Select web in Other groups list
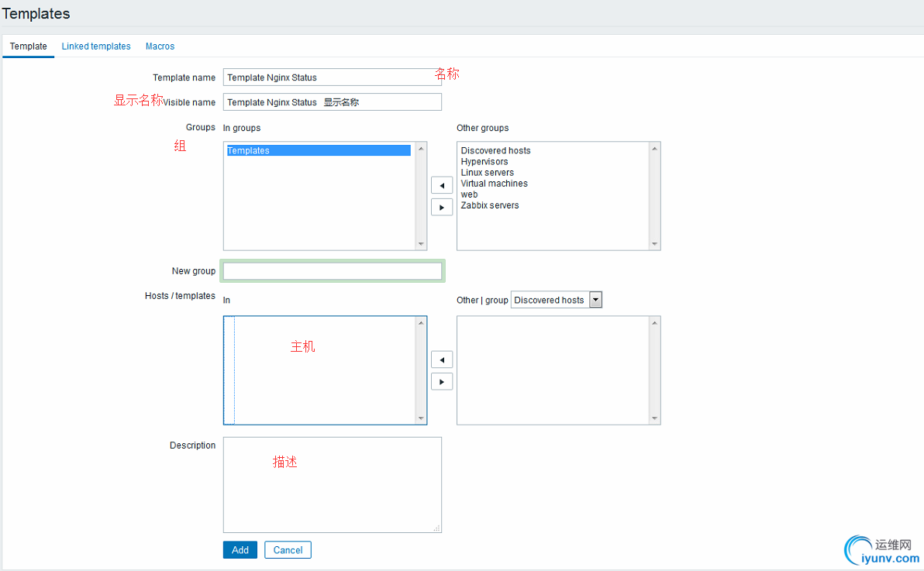The height and width of the screenshot is (571, 924). click(469, 194)
